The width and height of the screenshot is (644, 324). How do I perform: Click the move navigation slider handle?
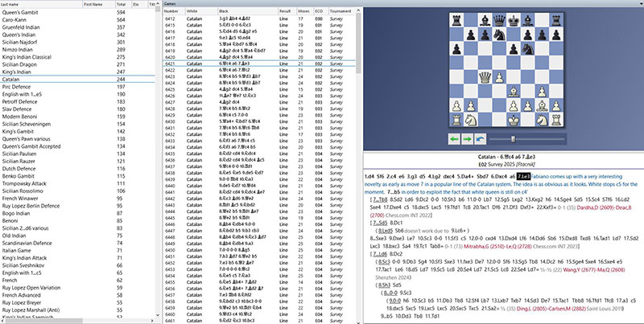pos(513,138)
